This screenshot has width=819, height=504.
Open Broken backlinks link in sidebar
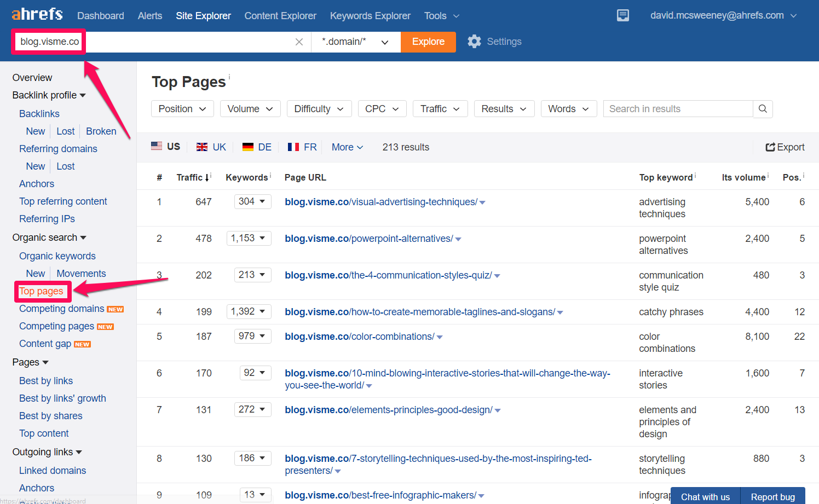pos(101,131)
